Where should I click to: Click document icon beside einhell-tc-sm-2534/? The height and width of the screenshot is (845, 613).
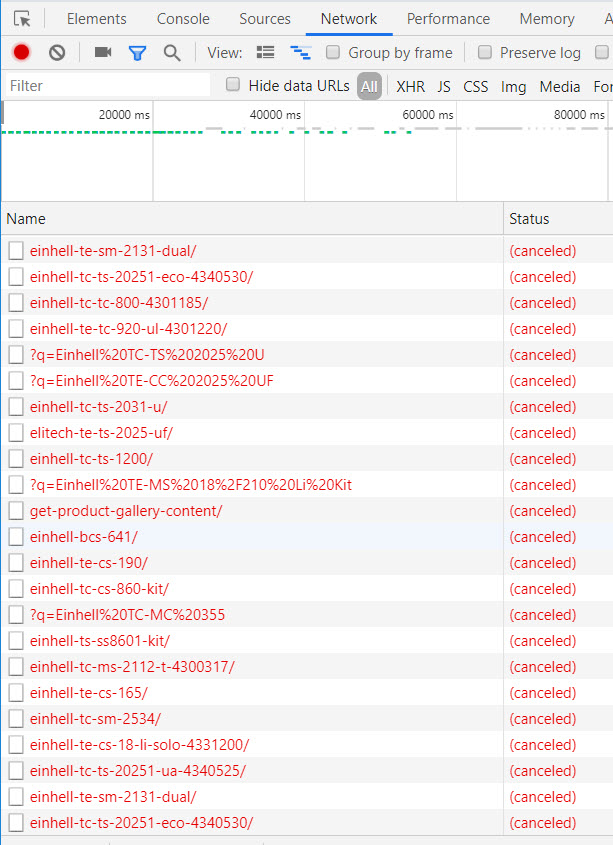click(x=16, y=719)
